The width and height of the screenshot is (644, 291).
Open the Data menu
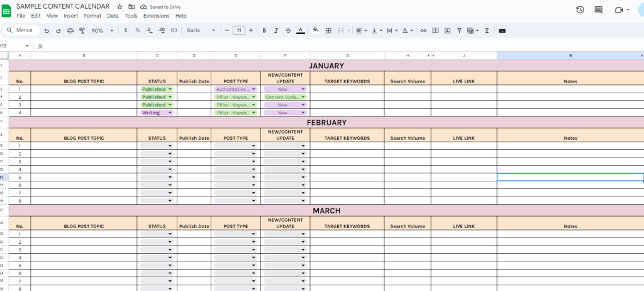click(x=113, y=16)
